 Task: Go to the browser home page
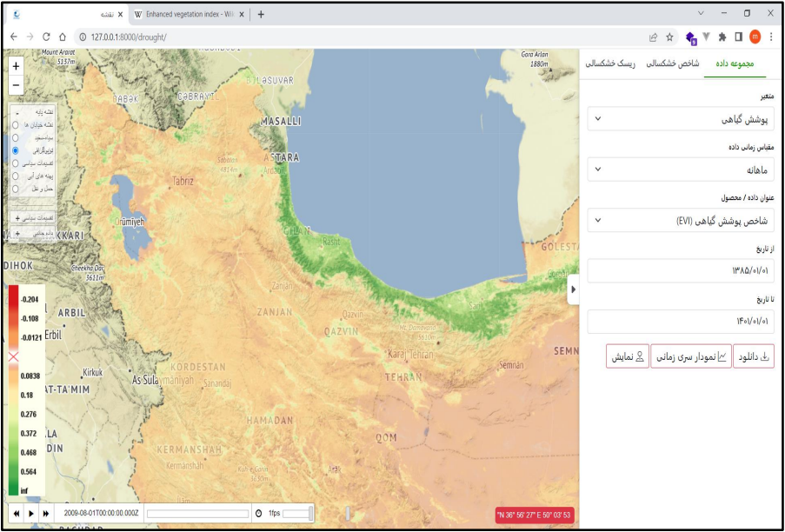63,37
